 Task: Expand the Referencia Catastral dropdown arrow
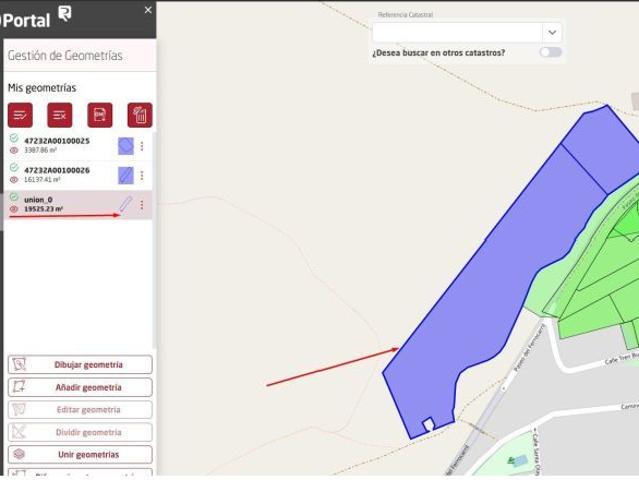(552, 32)
